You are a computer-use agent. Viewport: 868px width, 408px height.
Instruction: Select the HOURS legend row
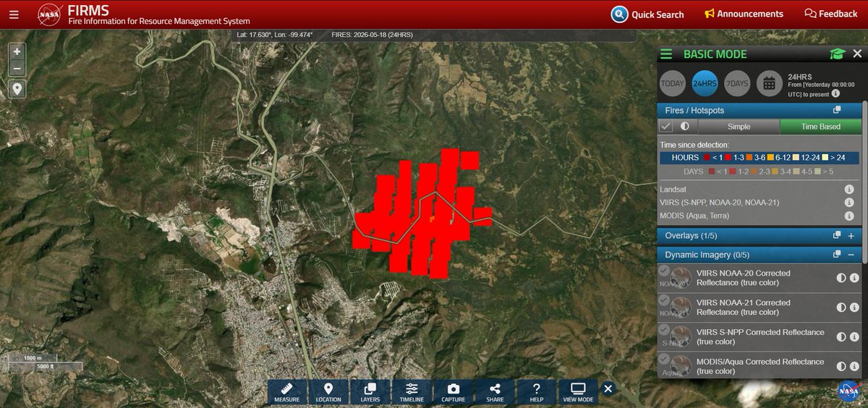(759, 158)
